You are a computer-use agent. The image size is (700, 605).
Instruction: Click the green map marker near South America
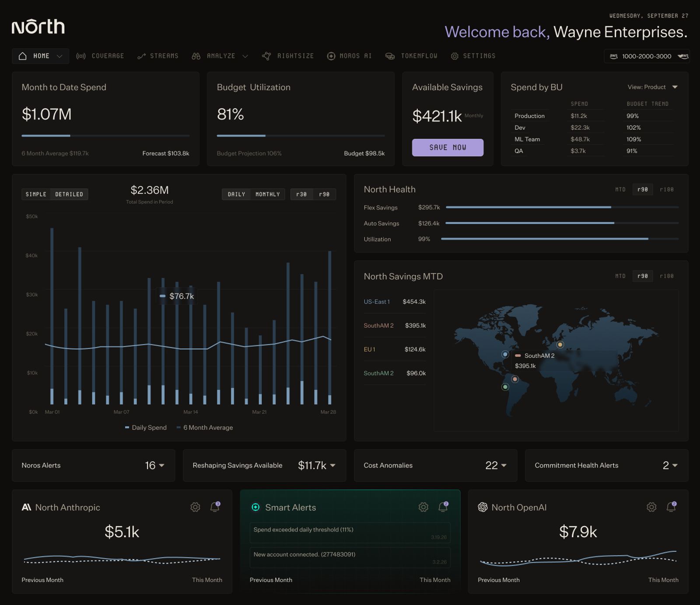(505, 387)
